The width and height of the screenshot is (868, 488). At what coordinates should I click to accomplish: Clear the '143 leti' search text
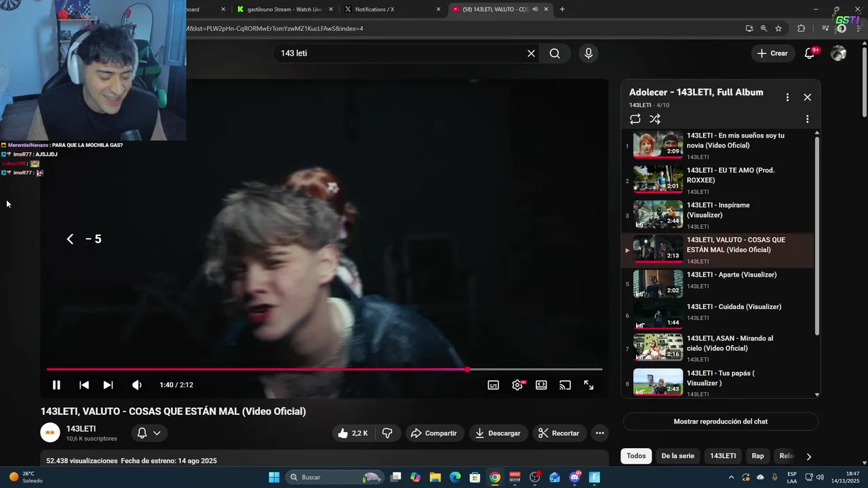[x=531, y=54]
